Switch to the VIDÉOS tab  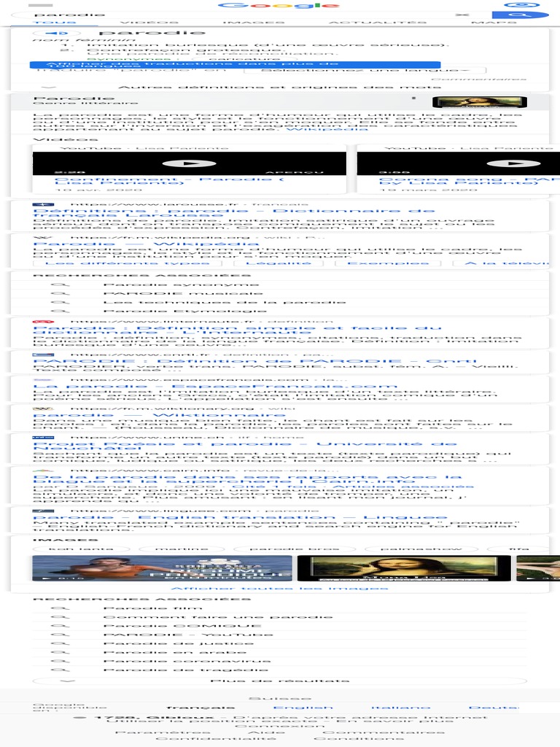(x=149, y=23)
